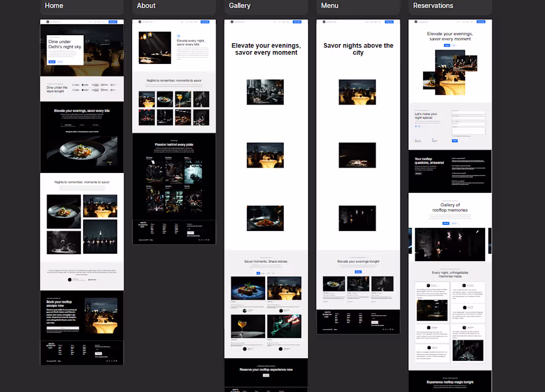Select the Home page label
The width and height of the screenshot is (545, 392).
pyautogui.click(x=54, y=5)
